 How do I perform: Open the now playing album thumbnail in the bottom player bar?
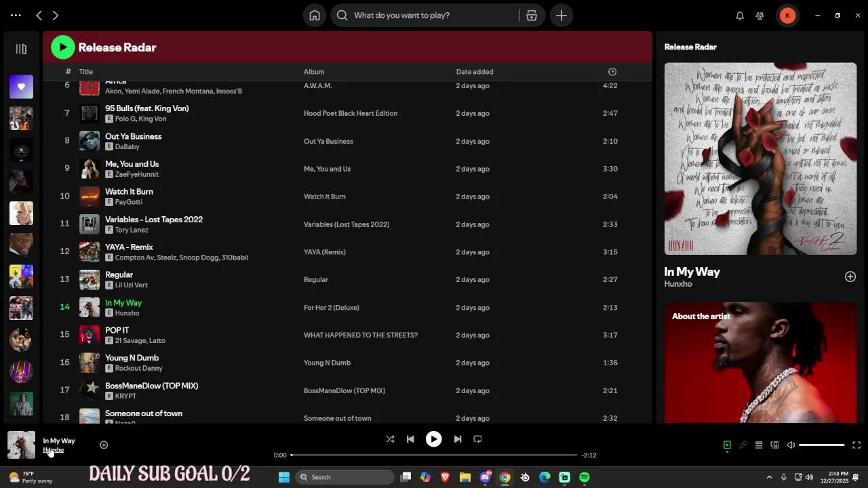tap(21, 445)
